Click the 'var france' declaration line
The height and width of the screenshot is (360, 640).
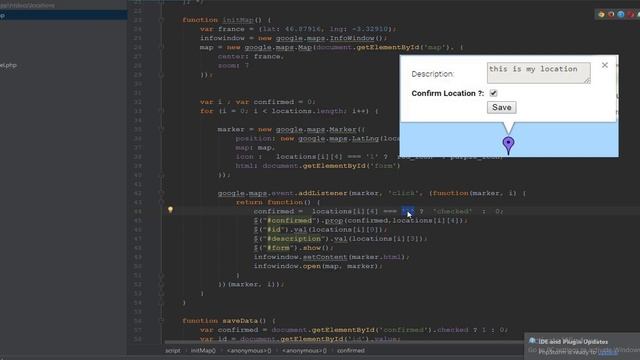298,29
